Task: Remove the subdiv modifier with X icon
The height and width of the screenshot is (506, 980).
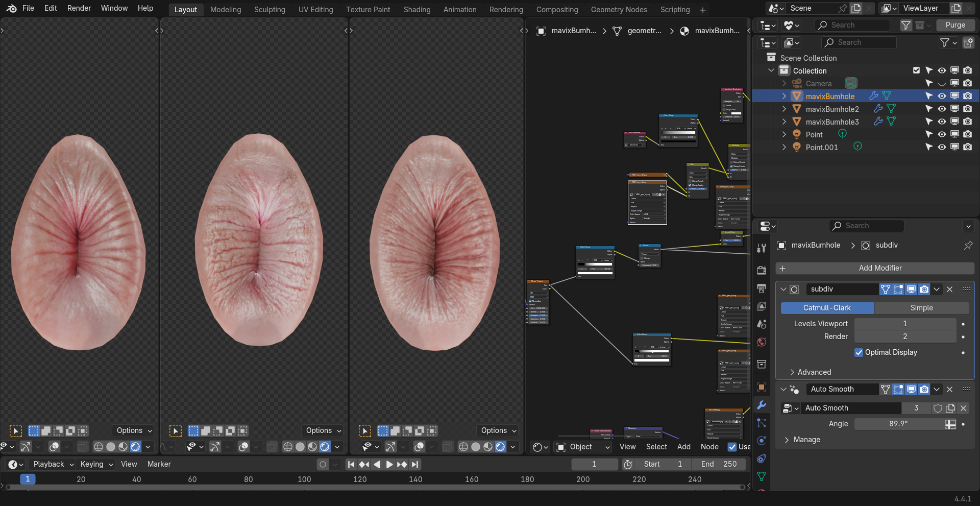Action: 950,290
